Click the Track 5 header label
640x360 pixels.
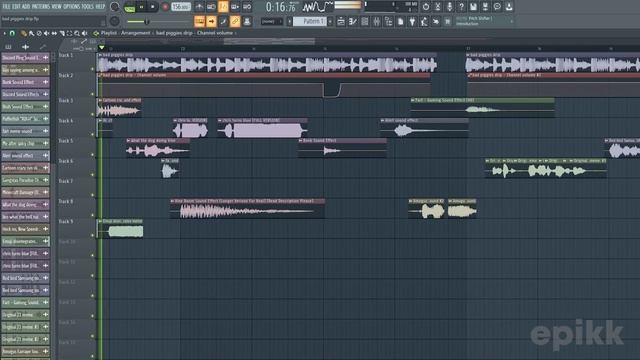click(66, 141)
